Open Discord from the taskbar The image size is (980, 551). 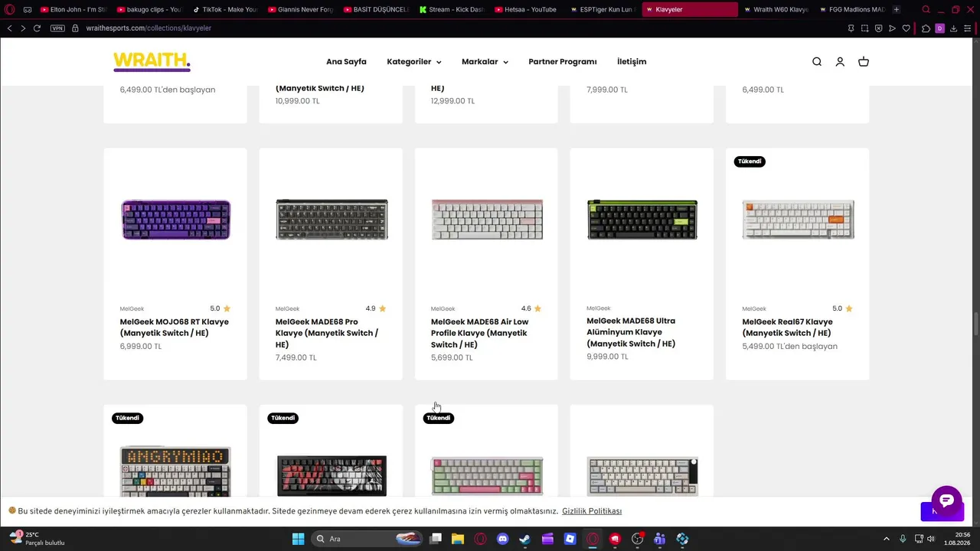tap(502, 539)
